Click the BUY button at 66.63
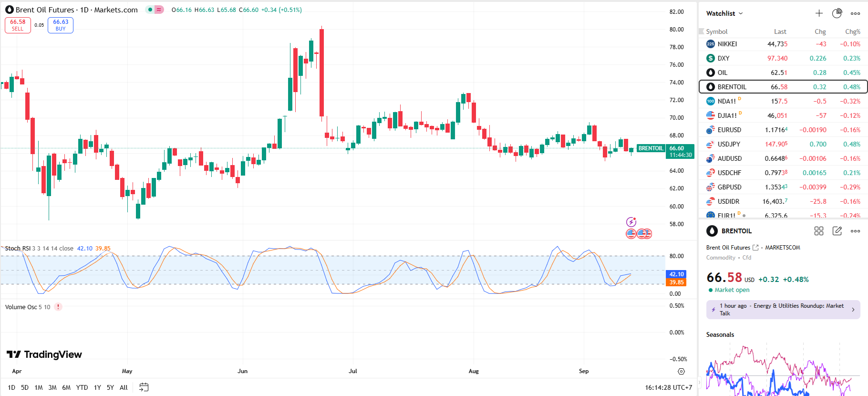Viewport: 868px width, 396px height. tap(61, 25)
